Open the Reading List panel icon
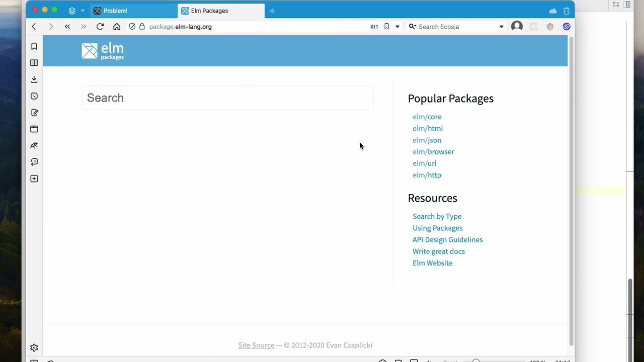Screen dimensions: 644x362 pyautogui.click(x=34, y=63)
